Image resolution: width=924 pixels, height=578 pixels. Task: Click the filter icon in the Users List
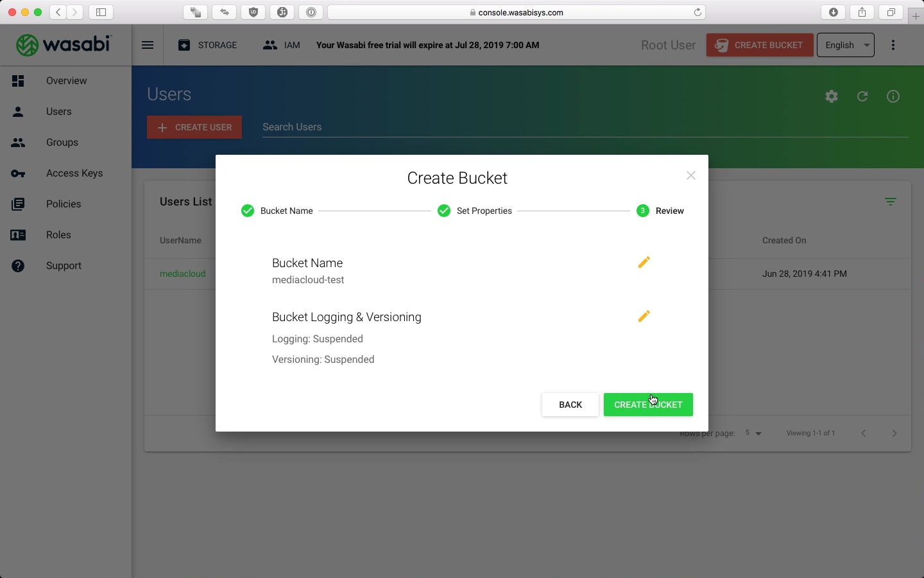coord(891,202)
